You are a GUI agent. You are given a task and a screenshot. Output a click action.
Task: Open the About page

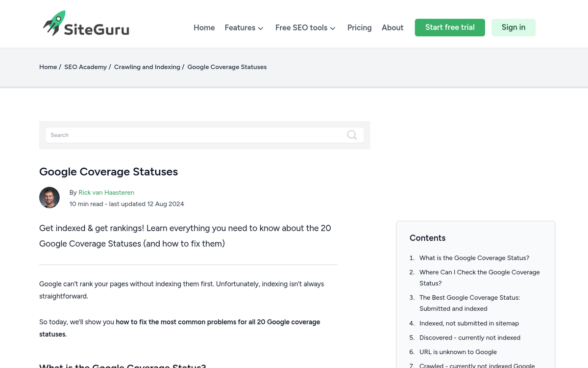pos(392,27)
